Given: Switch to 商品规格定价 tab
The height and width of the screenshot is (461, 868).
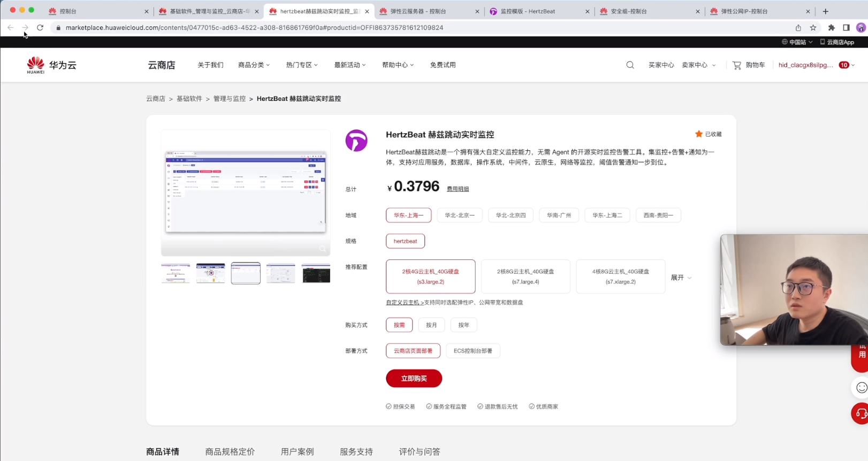Looking at the screenshot, I should (x=230, y=452).
